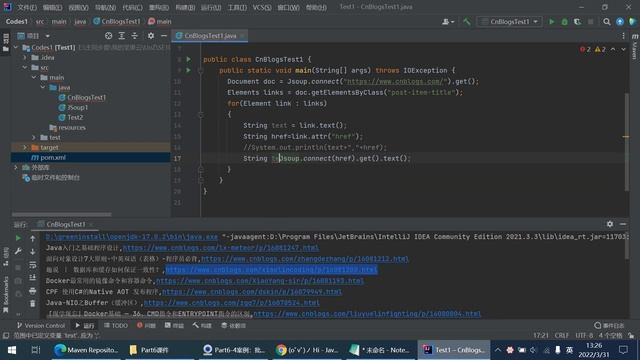
Task: Open the TODO tool window
Action: pos(116,325)
